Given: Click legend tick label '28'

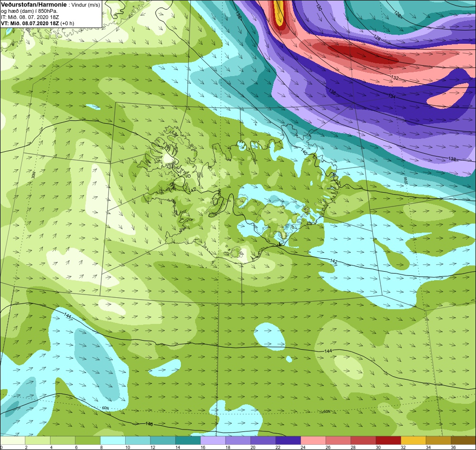Looking at the screenshot, I should coord(353,447).
